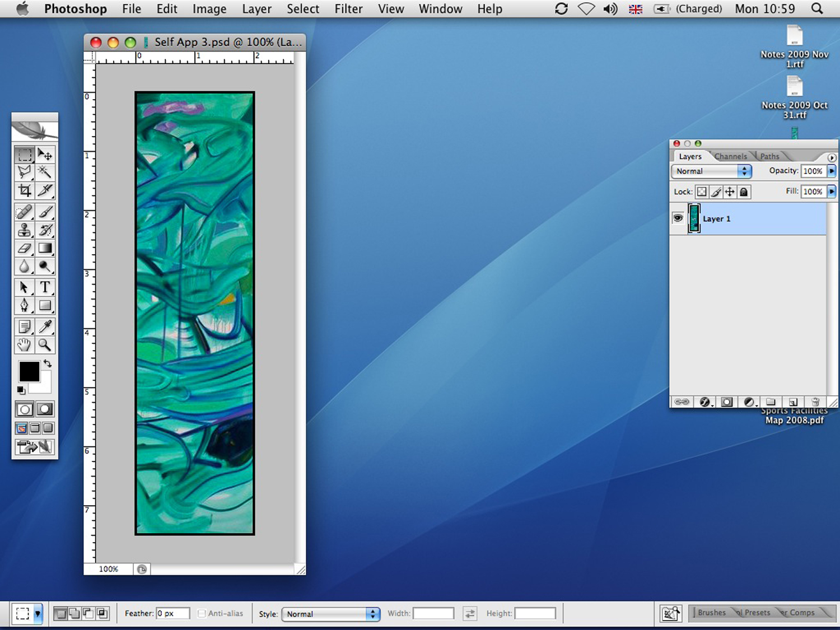Select the Zoom tool in toolbox

pos(45,345)
